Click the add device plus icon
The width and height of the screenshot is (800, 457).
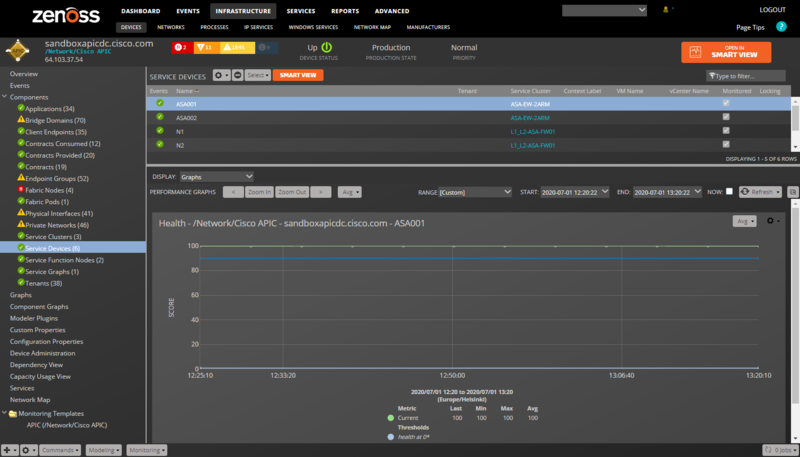click(x=9, y=450)
